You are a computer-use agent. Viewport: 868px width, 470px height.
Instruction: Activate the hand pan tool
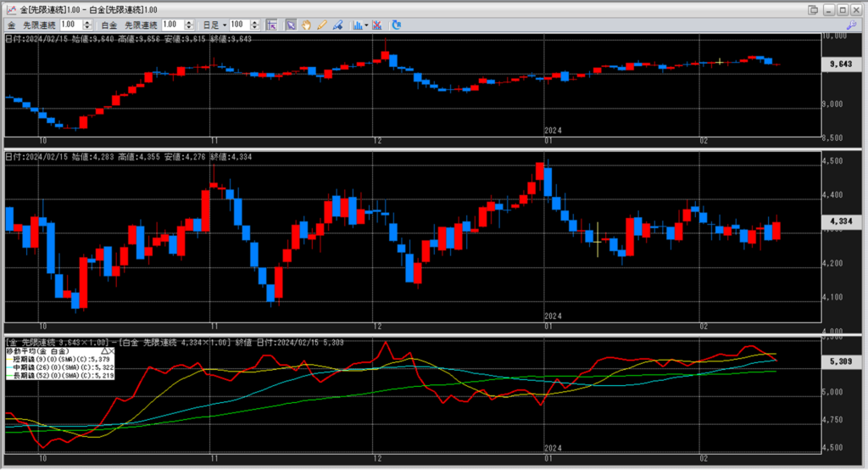305,25
